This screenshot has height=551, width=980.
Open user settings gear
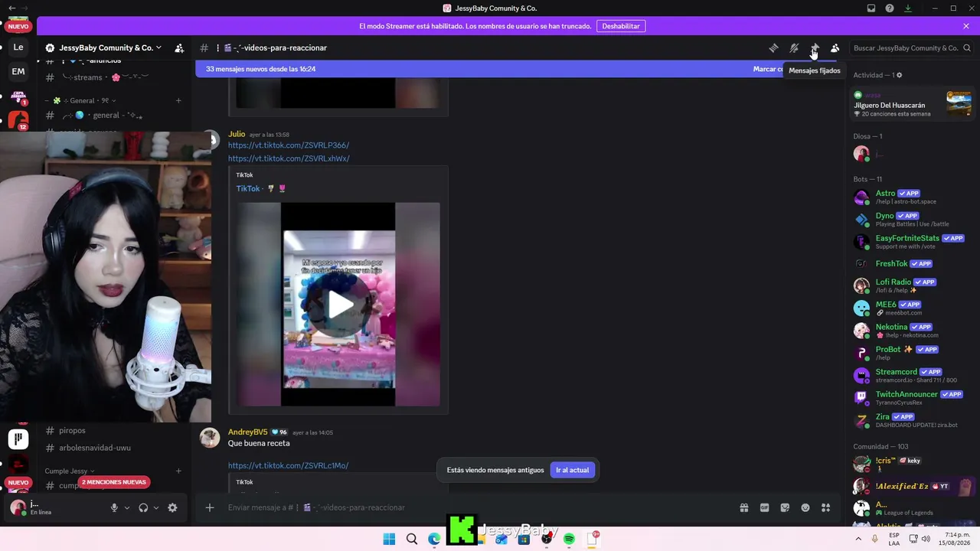pyautogui.click(x=172, y=507)
